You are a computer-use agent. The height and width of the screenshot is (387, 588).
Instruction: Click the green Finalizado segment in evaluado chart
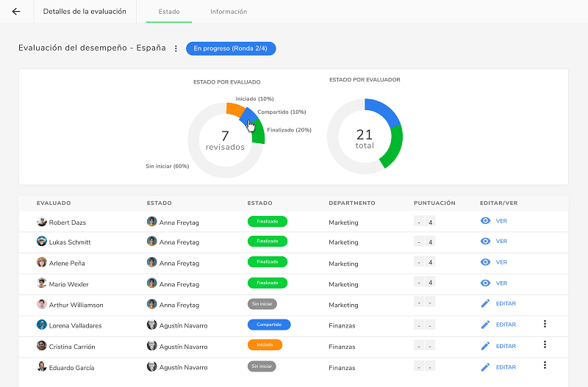[259, 132]
